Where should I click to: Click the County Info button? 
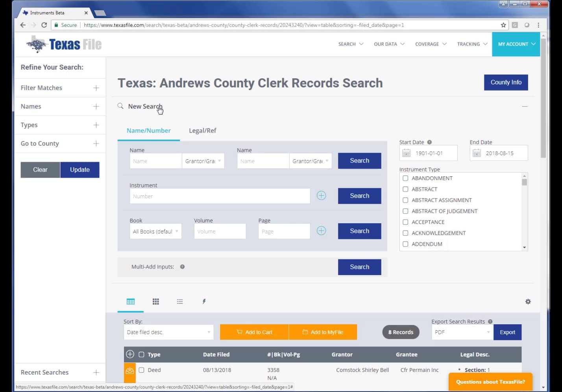[x=506, y=82]
